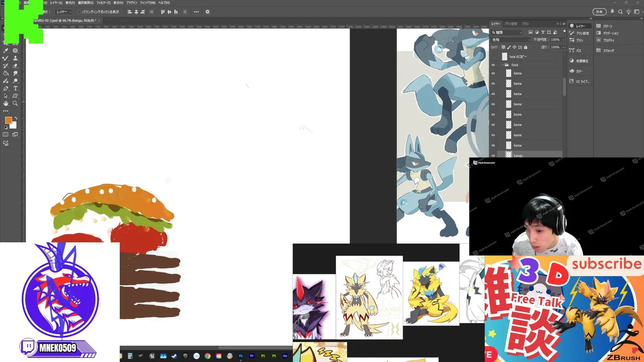Select the Eyedropper tool
644x362 pixels.
[x=6, y=51]
